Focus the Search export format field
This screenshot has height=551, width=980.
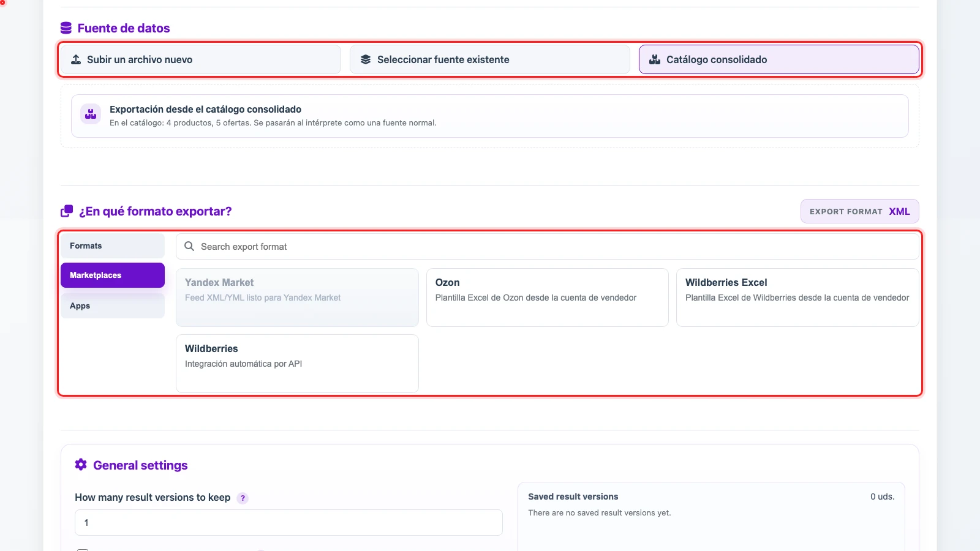pyautogui.click(x=548, y=246)
